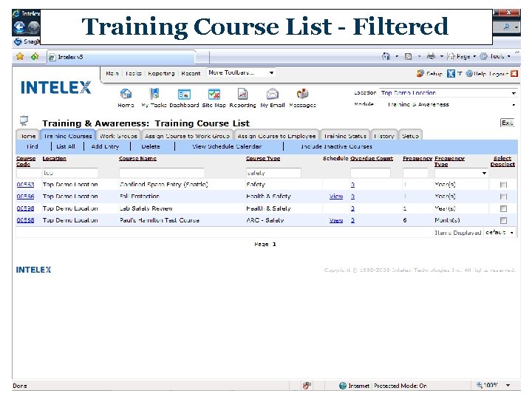Click the Intelex v5 browser tab
This screenshot has height=399, width=532.
(x=121, y=57)
